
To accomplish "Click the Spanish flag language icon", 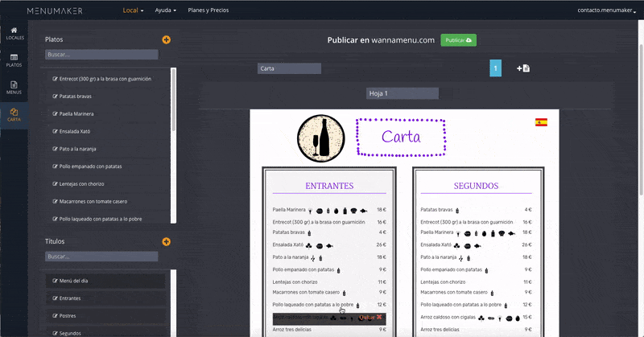I will (541, 122).
